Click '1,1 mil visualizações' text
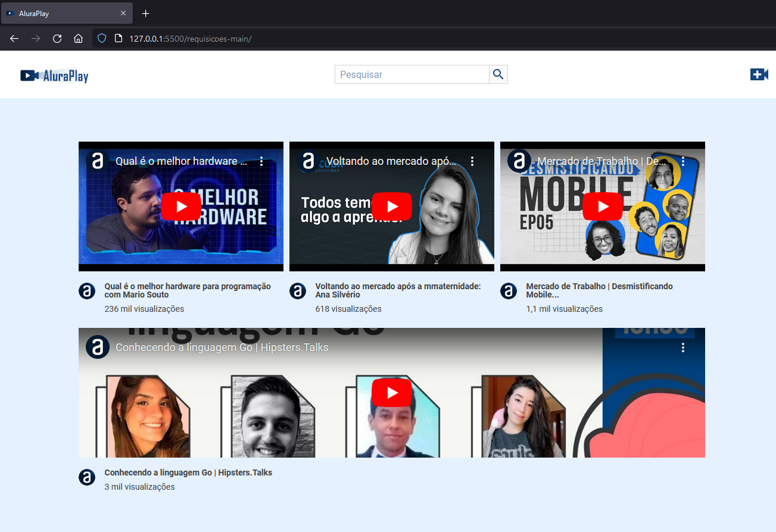Image resolution: width=776 pixels, height=532 pixels. tap(565, 309)
